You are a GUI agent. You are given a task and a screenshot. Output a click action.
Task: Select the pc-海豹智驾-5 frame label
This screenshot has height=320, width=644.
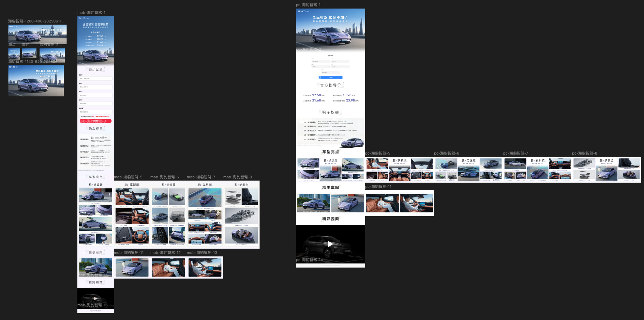(378, 153)
